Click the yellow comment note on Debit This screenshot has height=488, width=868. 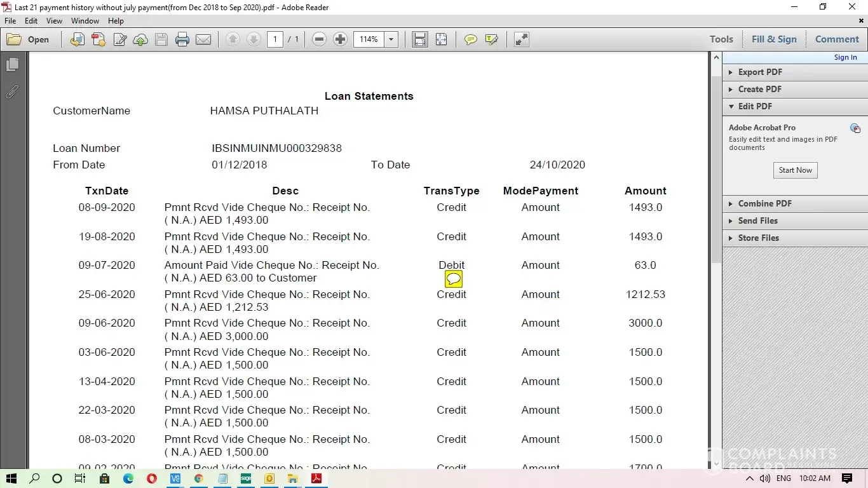pos(453,279)
